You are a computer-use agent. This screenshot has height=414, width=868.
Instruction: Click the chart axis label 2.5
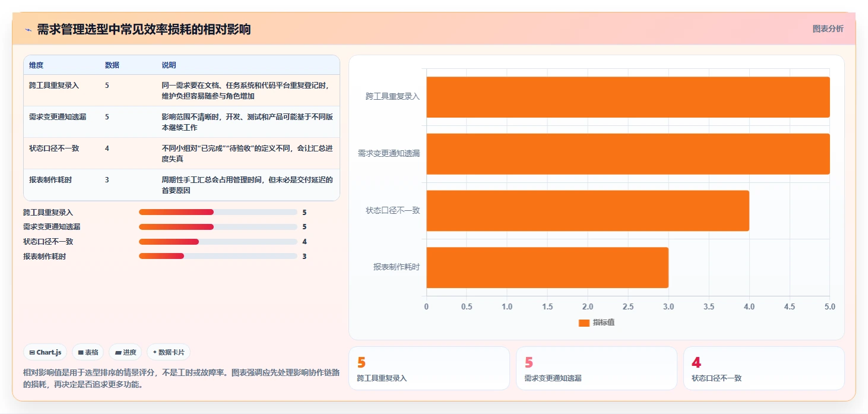pyautogui.click(x=628, y=307)
